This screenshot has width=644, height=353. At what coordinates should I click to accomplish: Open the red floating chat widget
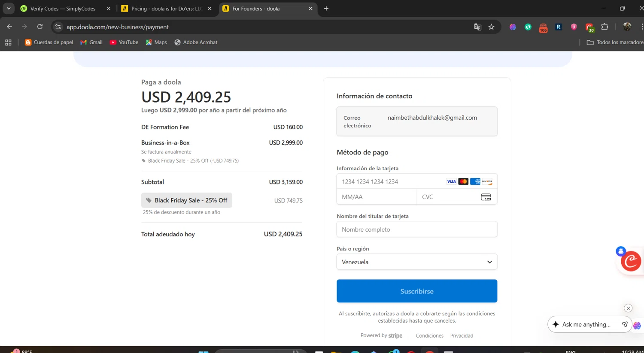pyautogui.click(x=631, y=261)
